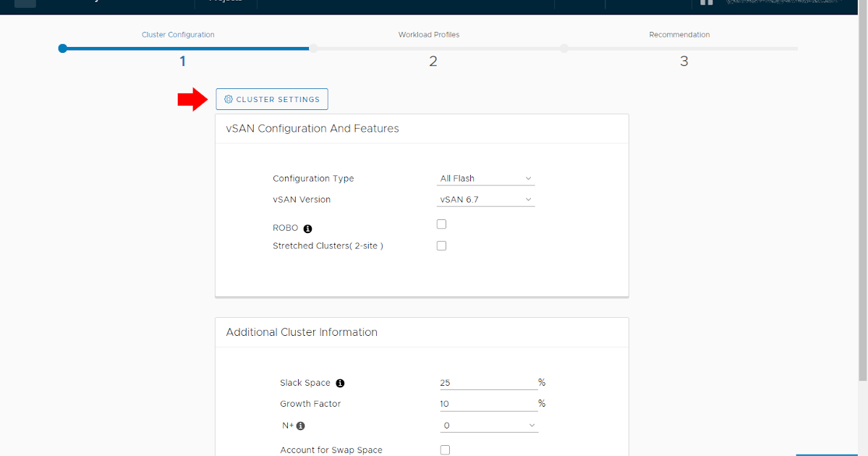
Task: Click the gear icon on Cluster Settings
Action: (228, 99)
